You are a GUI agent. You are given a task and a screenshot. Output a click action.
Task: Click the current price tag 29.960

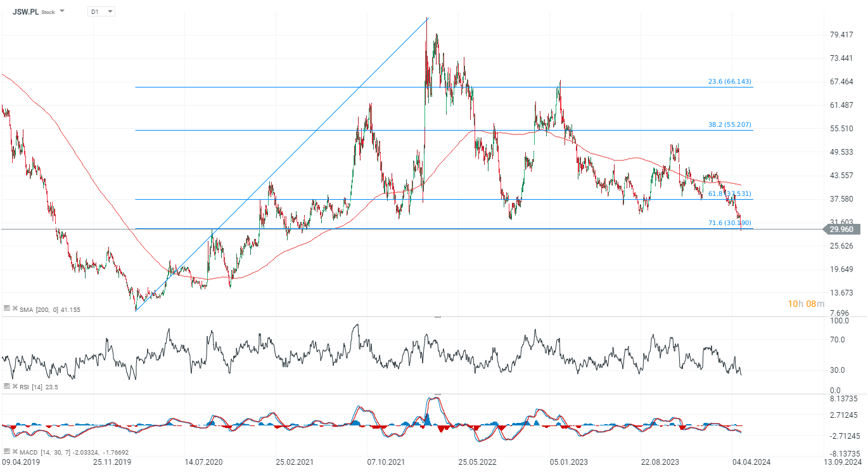(841, 230)
